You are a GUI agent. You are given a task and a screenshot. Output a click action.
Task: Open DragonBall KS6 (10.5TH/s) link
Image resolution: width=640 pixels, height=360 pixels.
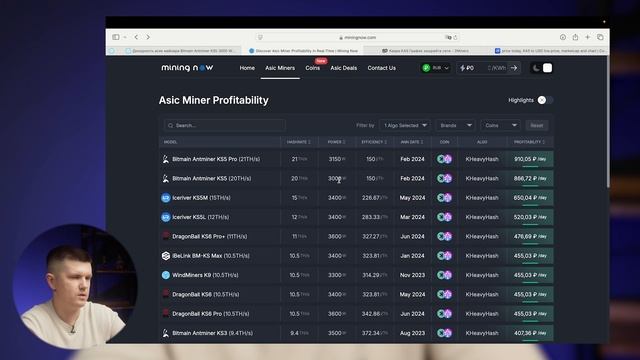(x=205, y=294)
